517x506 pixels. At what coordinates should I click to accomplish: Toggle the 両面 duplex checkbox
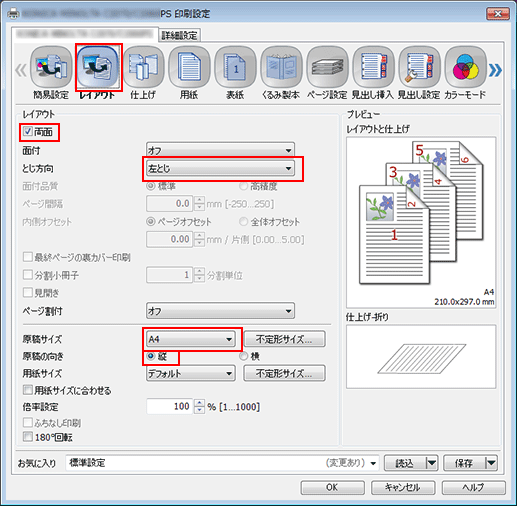tap(28, 132)
